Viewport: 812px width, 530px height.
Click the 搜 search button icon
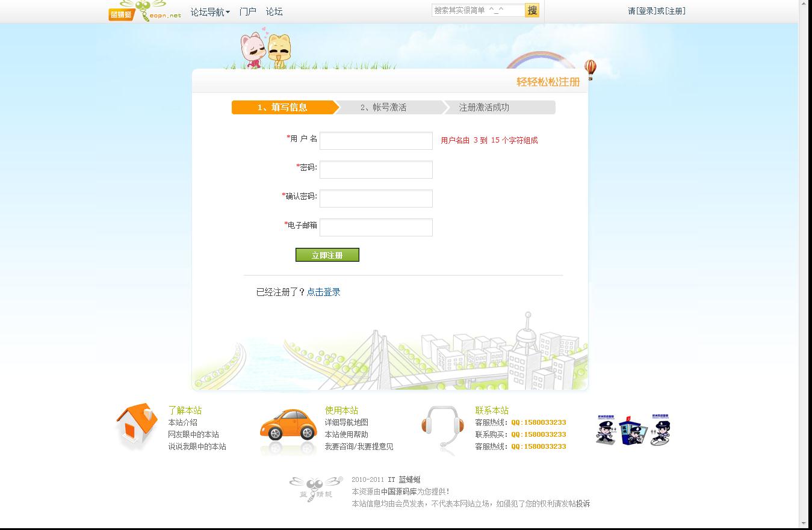[x=532, y=10]
